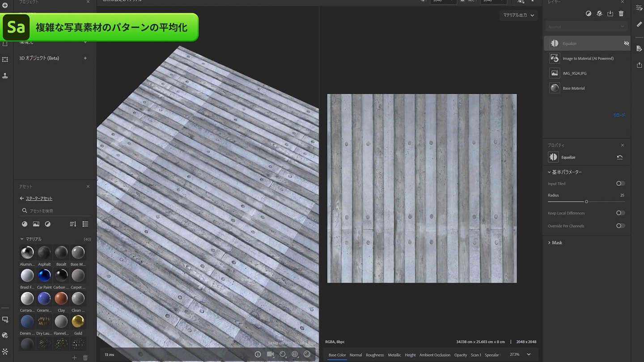The width and height of the screenshot is (644, 362).
Task: Open the 3D shape globe icon
Action: [295, 354]
